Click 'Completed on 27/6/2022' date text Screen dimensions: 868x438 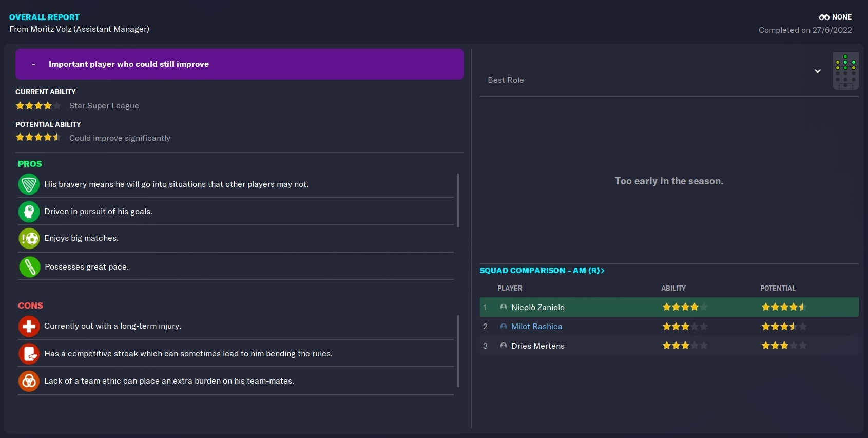pos(805,30)
